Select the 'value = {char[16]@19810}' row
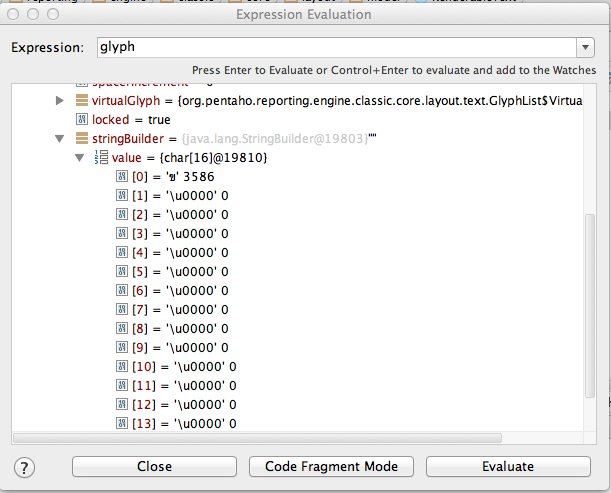Viewport: 611px width, 493px height. pyautogui.click(x=189, y=158)
